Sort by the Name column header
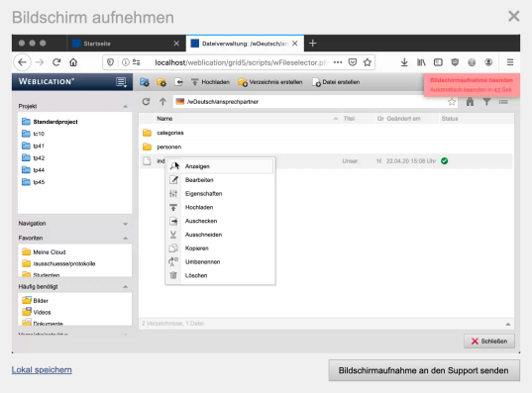Viewport: 532px width, 393px height. 164,119
